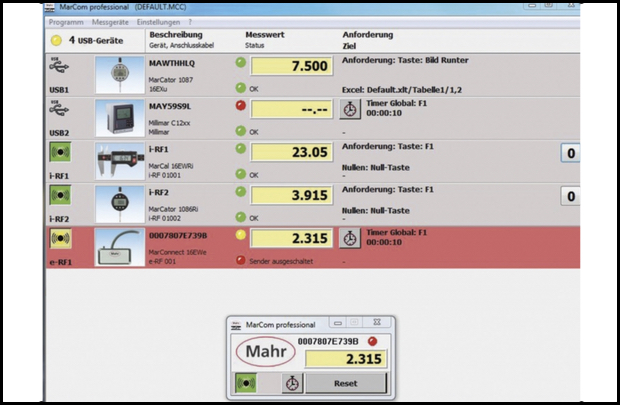Click the USB1 connection icon

coord(59,66)
